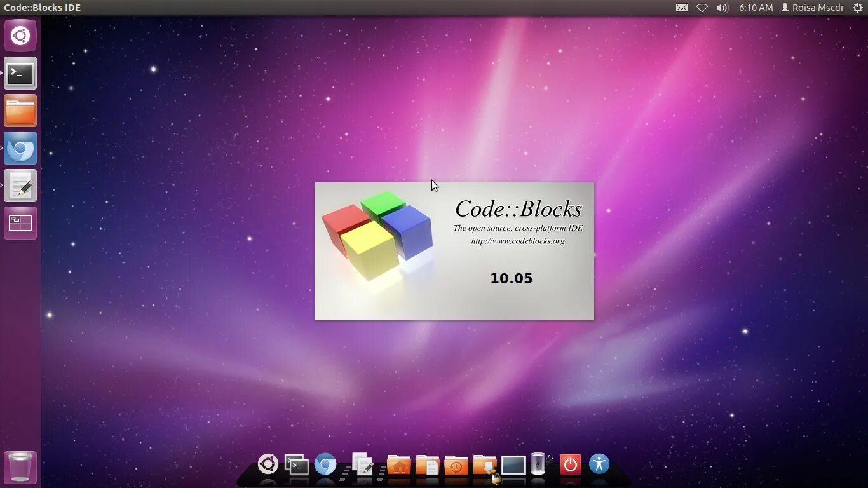Viewport: 868px width, 488px height.
Task: Click the red power button in dock
Action: tap(571, 464)
